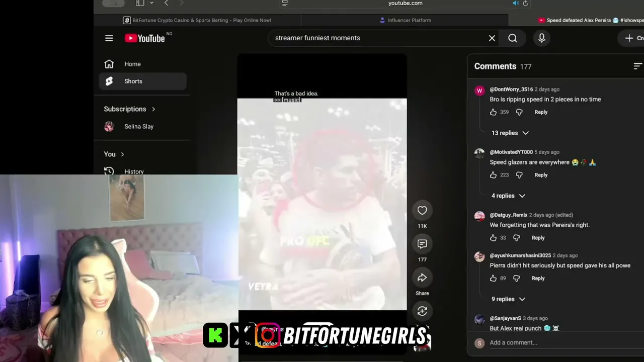The height and width of the screenshot is (362, 644).
Task: Expand the 13 replies thread
Action: [510, 133]
